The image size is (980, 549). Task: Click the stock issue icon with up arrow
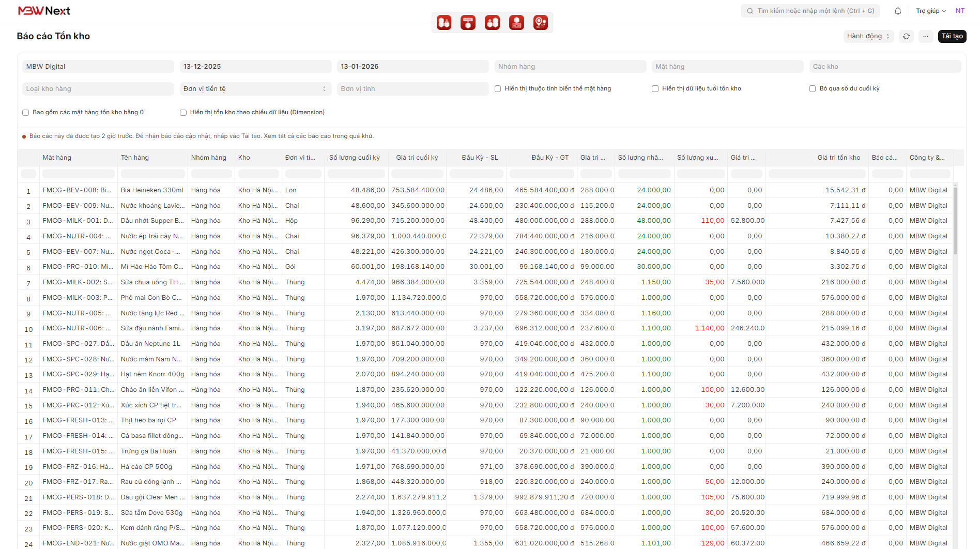point(492,22)
